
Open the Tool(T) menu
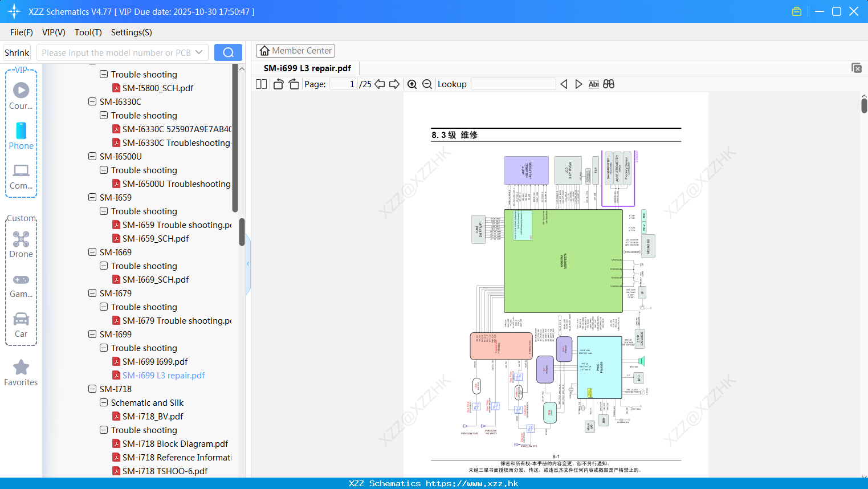coord(88,32)
